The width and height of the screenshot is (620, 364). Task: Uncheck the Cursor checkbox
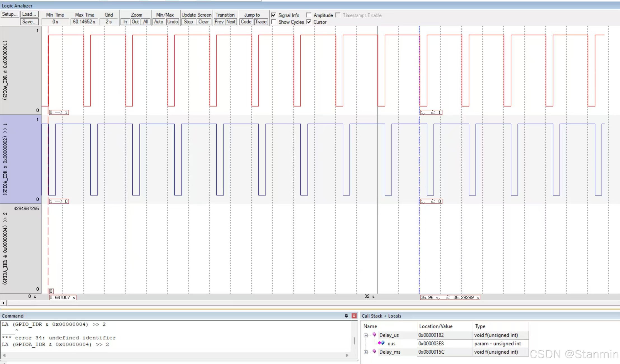point(309,22)
